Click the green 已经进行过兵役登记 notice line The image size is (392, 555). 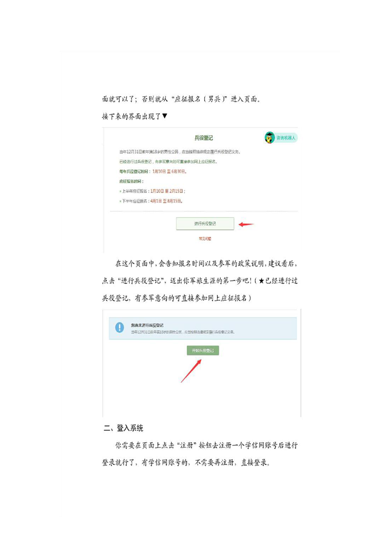pyautogui.click(x=168, y=161)
